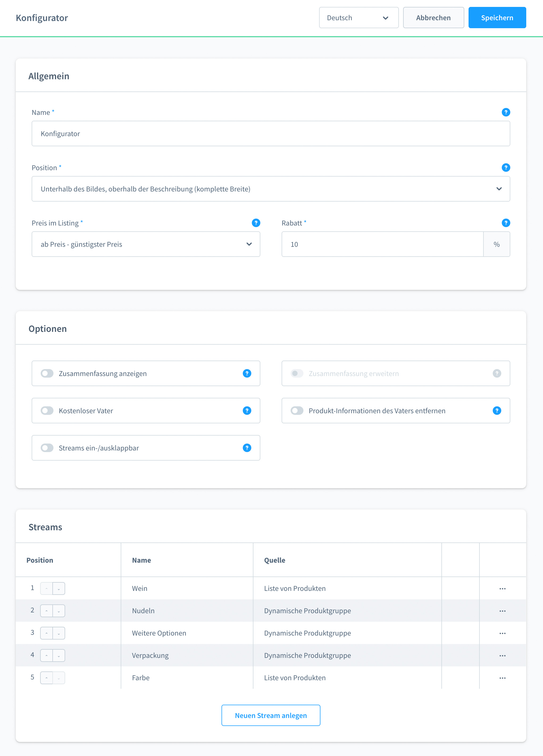The height and width of the screenshot is (756, 543).
Task: Open context menu for Weitere Optionen stream
Action: [x=502, y=633]
